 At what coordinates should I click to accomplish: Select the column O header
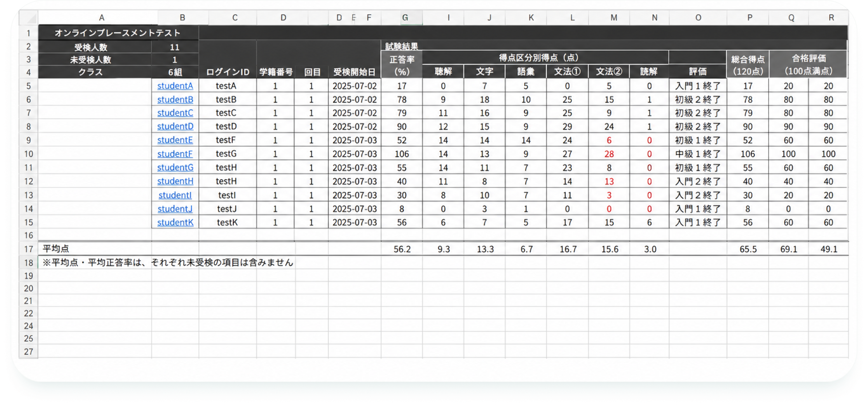(x=698, y=18)
